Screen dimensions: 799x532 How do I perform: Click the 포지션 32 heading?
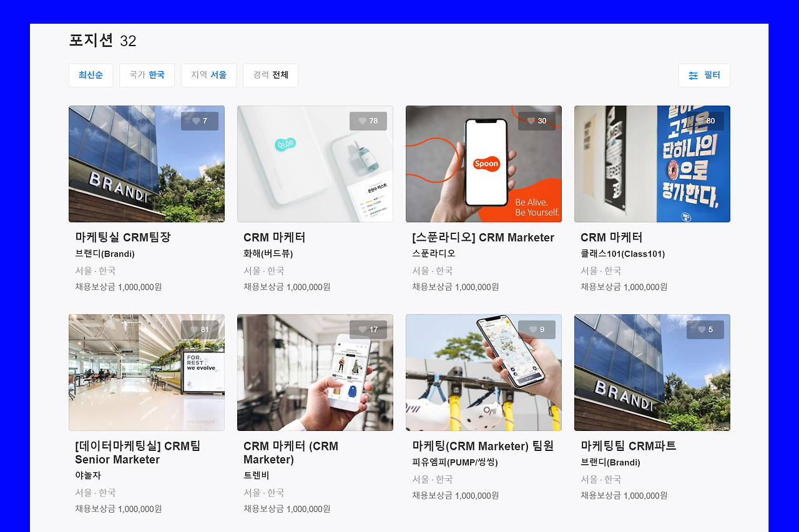point(102,41)
